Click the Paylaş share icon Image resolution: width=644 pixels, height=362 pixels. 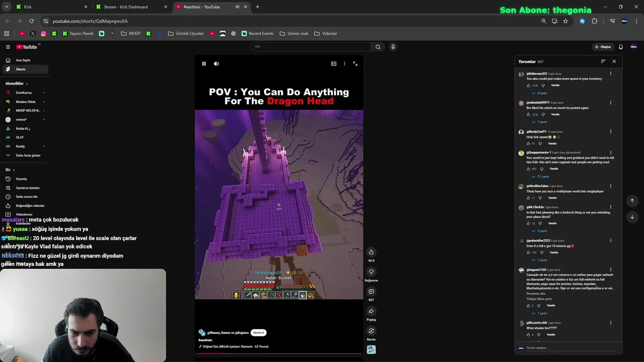coord(371,311)
